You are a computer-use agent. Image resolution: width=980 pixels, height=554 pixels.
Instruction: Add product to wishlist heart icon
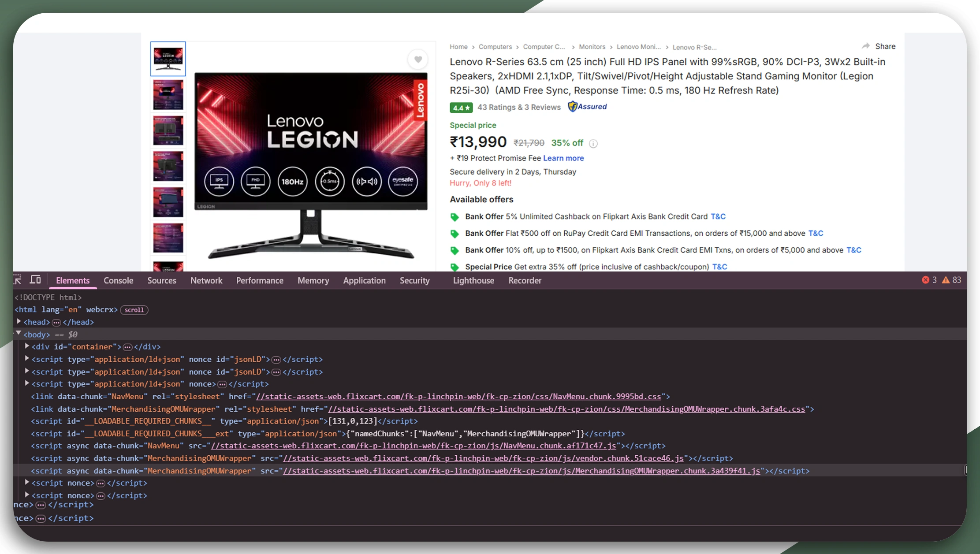(x=418, y=59)
